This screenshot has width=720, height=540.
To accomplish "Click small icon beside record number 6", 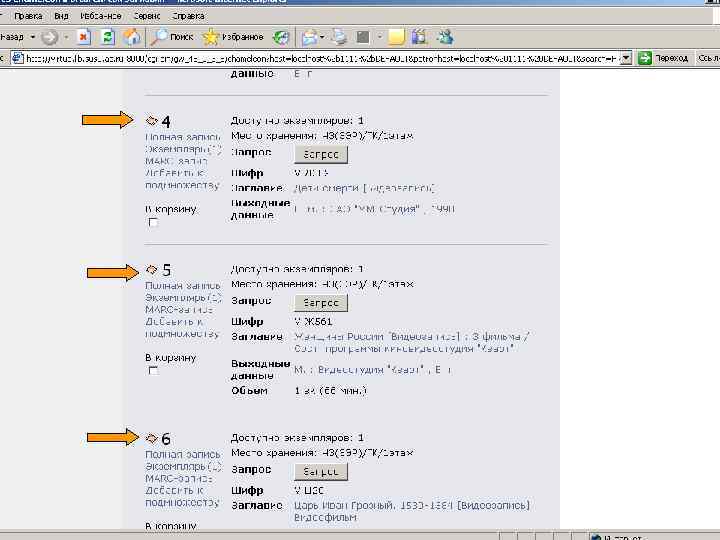I will click(151, 438).
